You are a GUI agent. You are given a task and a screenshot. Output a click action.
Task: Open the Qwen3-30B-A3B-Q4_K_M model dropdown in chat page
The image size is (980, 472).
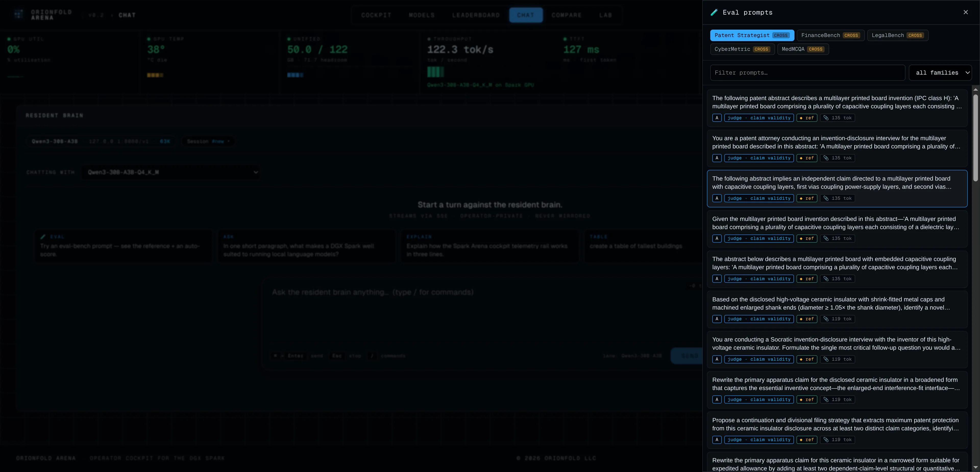coord(171,172)
